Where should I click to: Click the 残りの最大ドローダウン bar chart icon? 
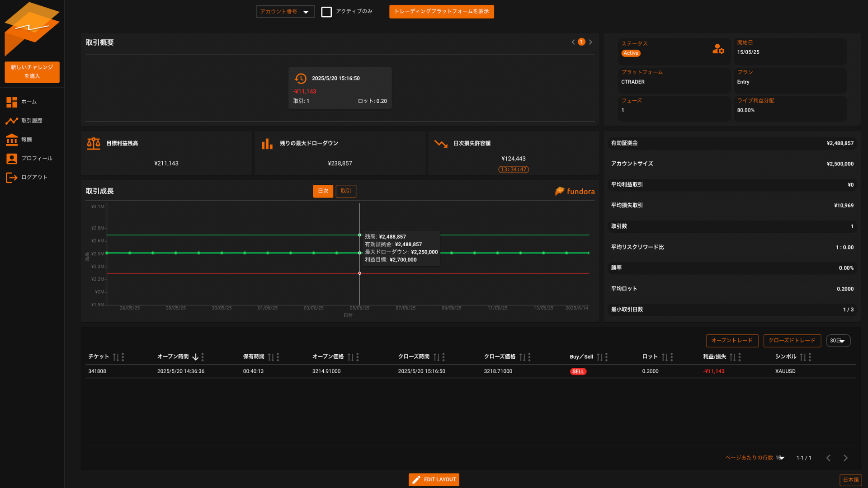coord(267,144)
